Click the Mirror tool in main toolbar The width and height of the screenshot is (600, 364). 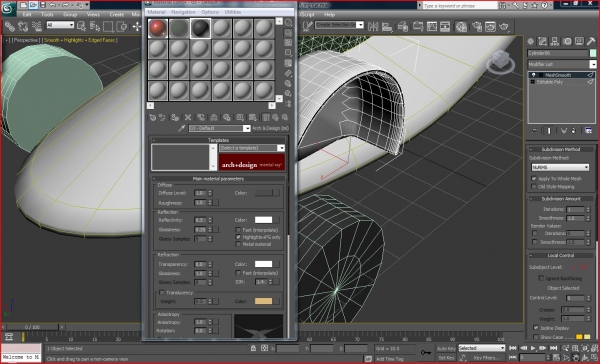373,26
